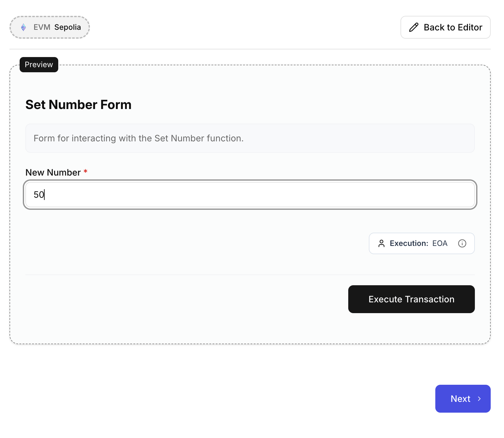Click the person icon next to Execution

pyautogui.click(x=381, y=243)
